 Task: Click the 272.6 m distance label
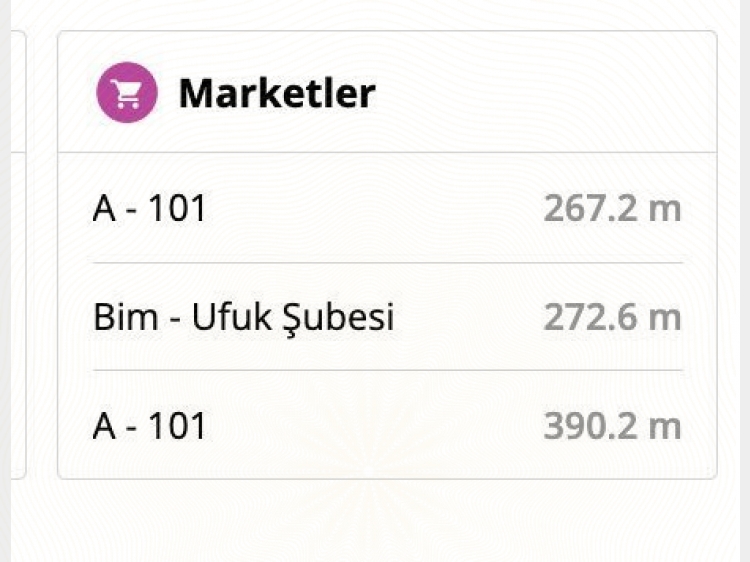pos(612,317)
